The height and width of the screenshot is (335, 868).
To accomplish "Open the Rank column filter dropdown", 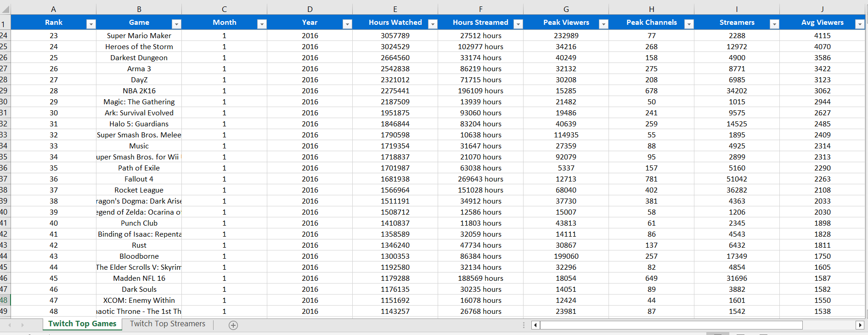I will click(x=91, y=24).
